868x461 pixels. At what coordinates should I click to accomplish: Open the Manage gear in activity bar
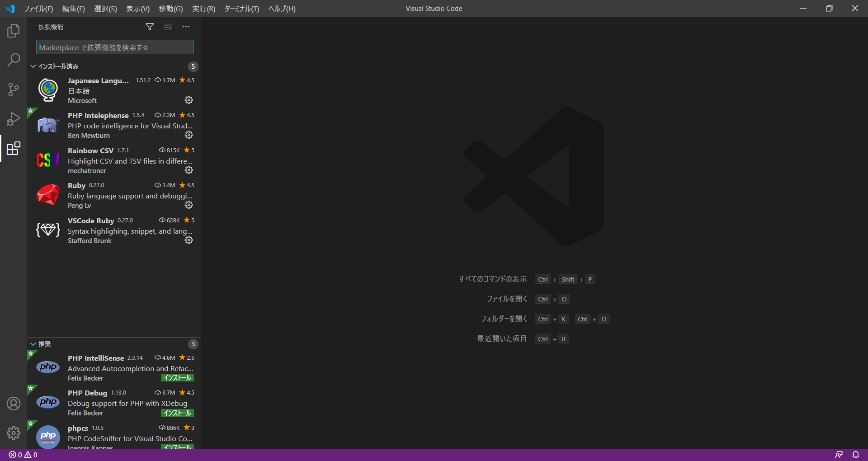pos(14,433)
